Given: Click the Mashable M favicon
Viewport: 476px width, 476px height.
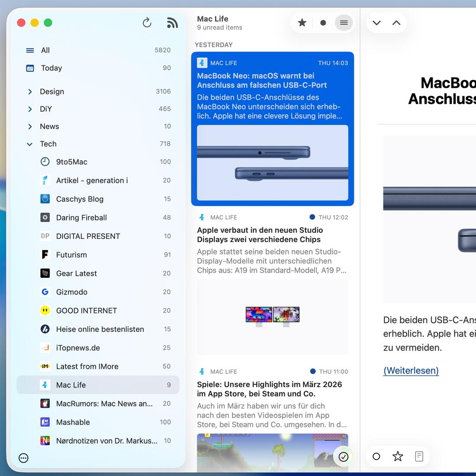Looking at the screenshot, I should coord(45,422).
